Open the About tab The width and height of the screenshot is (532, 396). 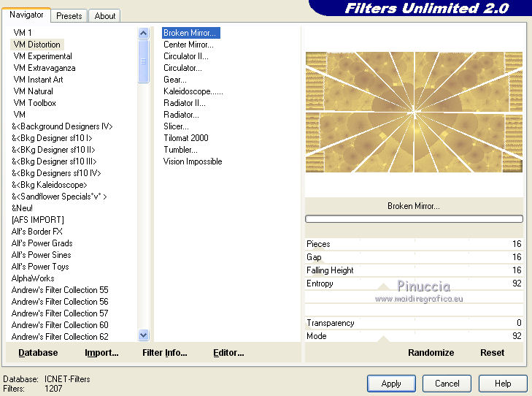(x=105, y=16)
